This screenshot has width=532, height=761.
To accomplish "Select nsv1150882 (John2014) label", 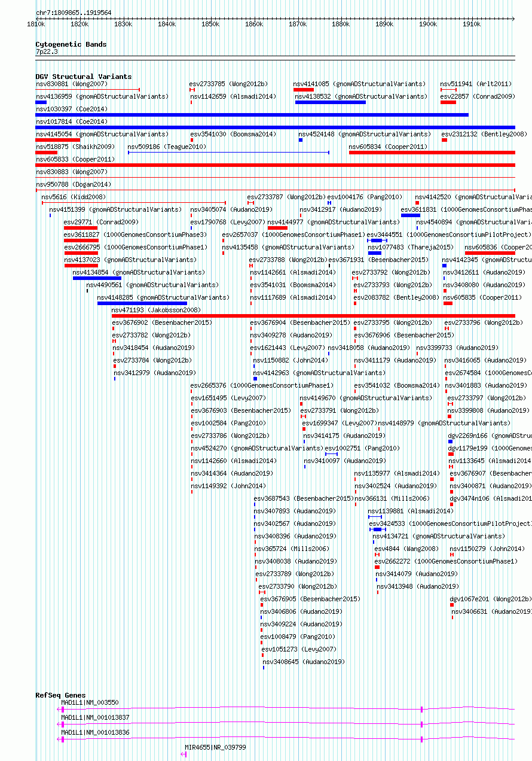I will (291, 360).
